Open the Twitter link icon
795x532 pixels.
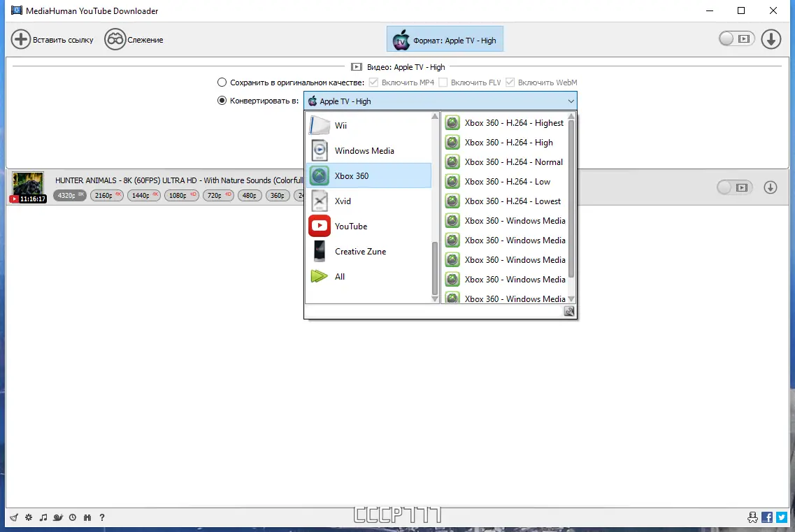tap(781, 517)
